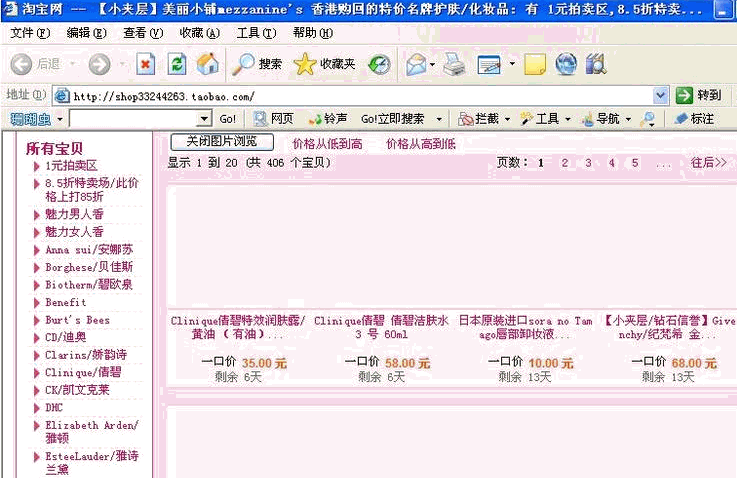The height and width of the screenshot is (478, 737).
Task: Go to page 2 of listings
Action: (565, 163)
